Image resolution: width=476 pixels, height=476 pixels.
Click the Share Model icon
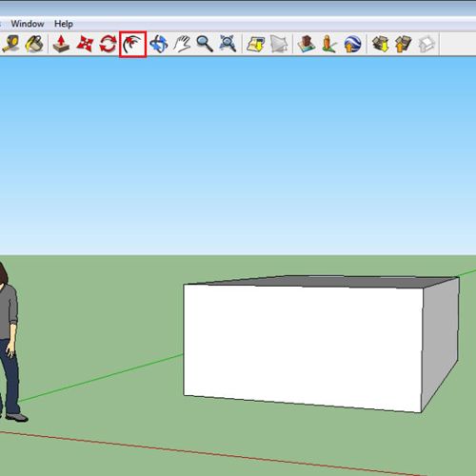click(x=404, y=44)
